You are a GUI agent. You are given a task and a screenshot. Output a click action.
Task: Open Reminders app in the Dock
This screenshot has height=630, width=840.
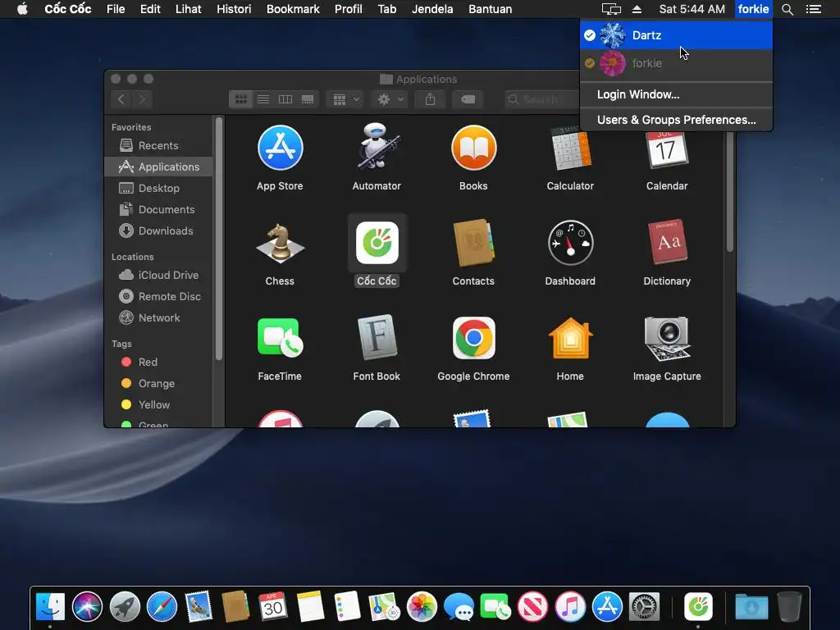[x=347, y=607]
